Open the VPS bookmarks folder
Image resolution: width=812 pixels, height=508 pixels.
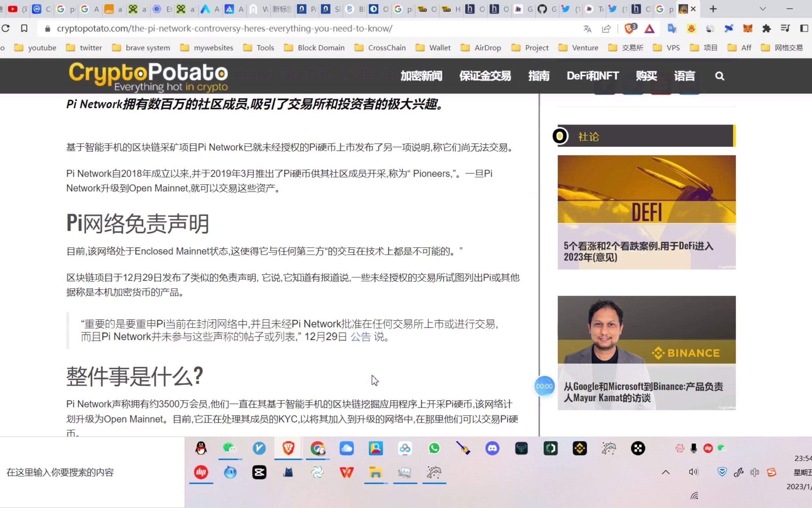666,48
